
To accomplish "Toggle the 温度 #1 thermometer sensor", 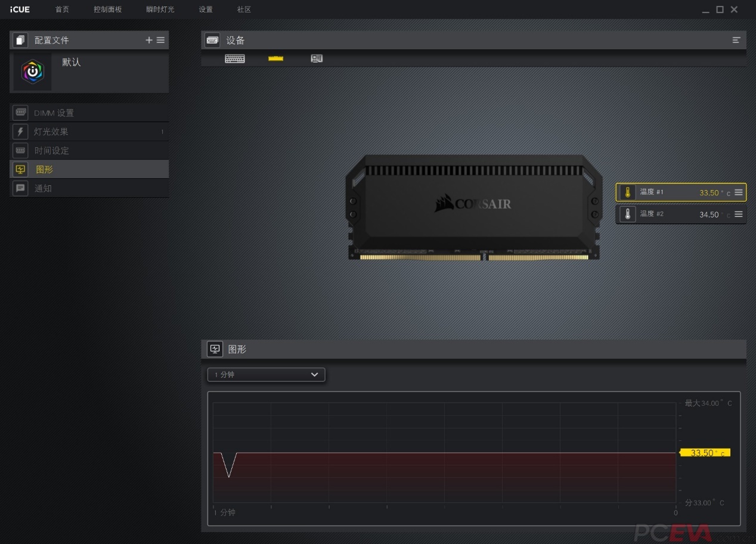I will pos(628,192).
